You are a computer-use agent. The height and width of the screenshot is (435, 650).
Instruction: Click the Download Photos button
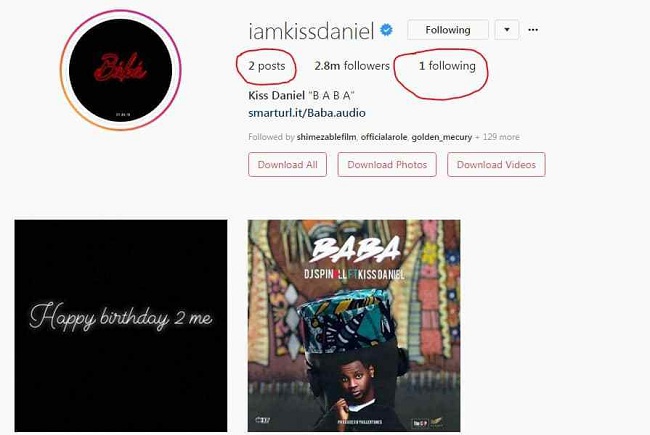(x=387, y=165)
